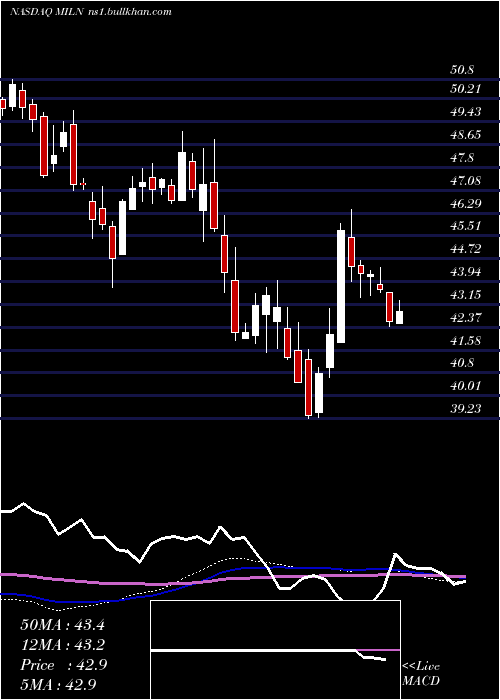Click the 46.29 price axis label
Screen dimensions: 500x700
[466, 203]
